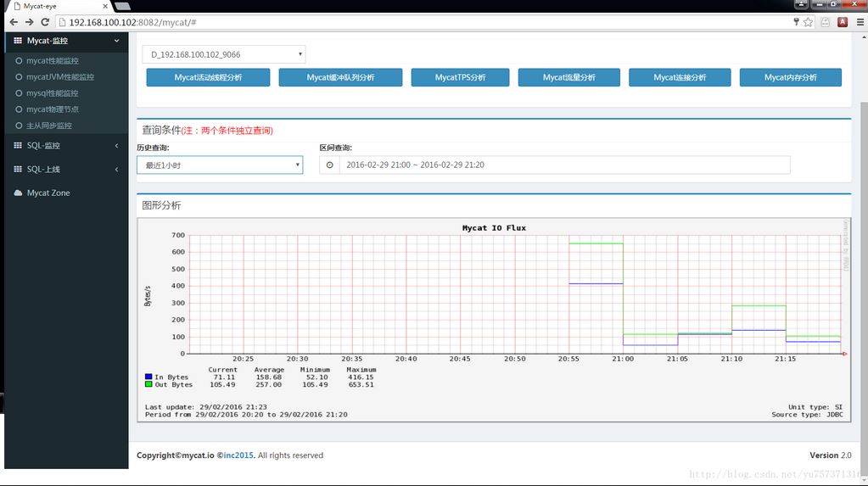Switch to the Mycat-eye tab
868x486 pixels.
[59, 6]
